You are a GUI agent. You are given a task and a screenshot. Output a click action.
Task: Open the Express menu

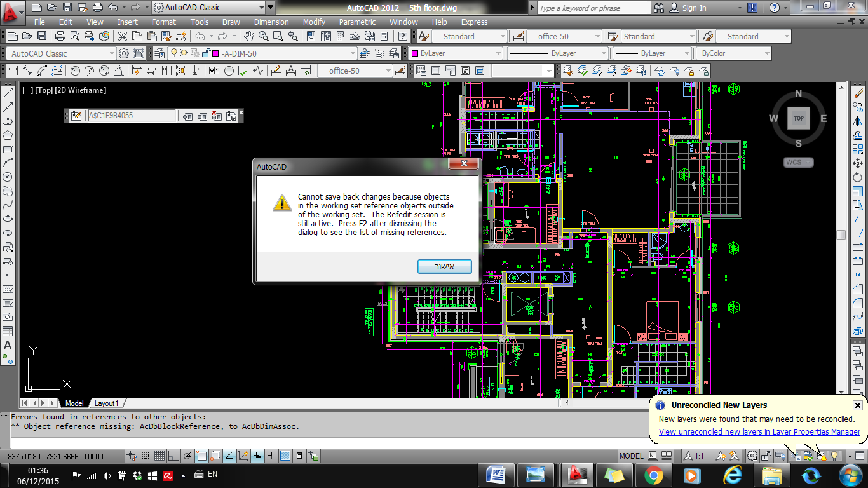click(475, 22)
